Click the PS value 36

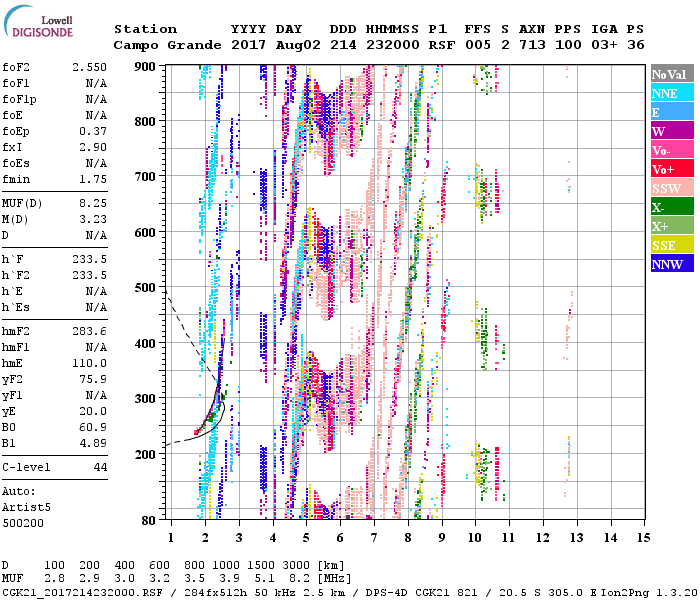pos(636,45)
